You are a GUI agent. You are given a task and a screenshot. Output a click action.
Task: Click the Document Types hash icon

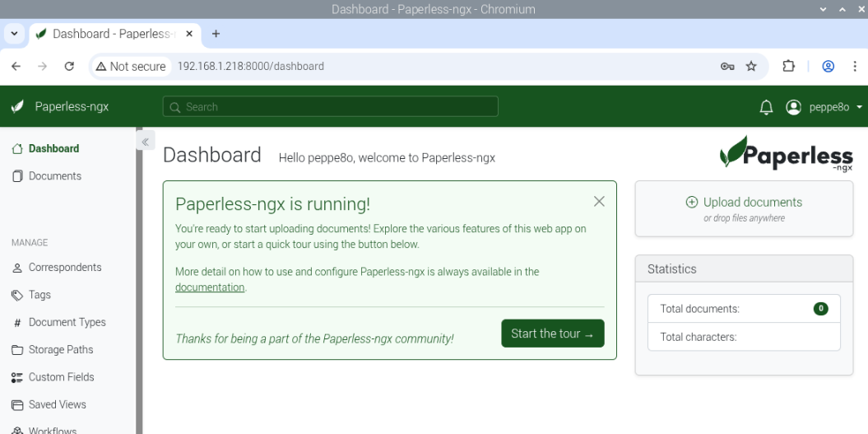tap(18, 323)
